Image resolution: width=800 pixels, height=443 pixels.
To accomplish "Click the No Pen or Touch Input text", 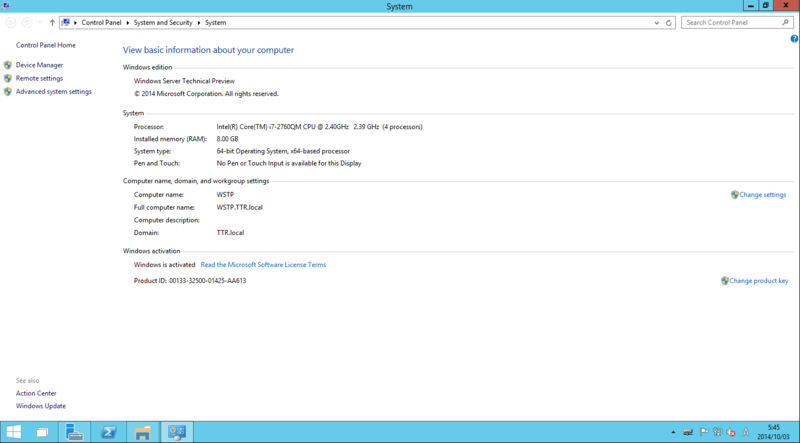I will [x=289, y=164].
